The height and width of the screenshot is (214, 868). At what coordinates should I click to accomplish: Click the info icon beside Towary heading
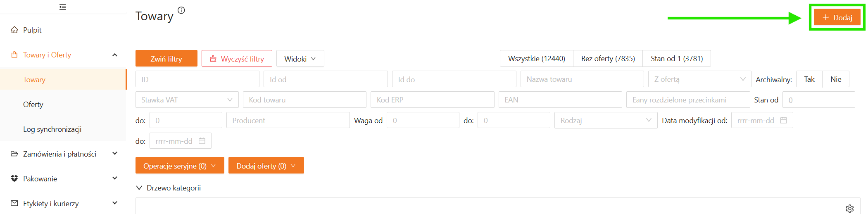[181, 10]
